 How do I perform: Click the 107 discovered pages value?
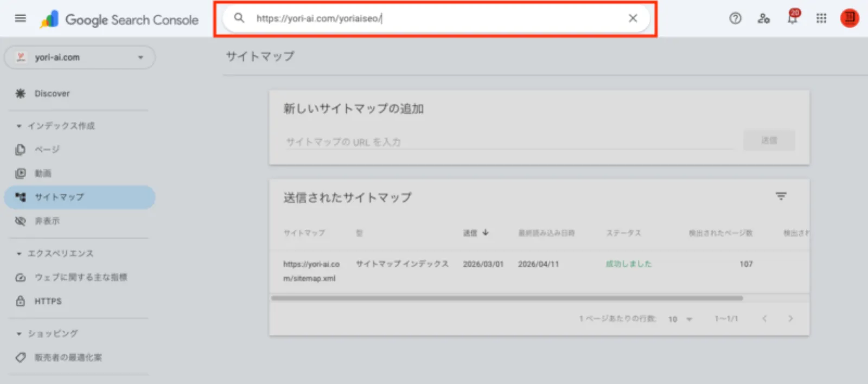coord(746,264)
